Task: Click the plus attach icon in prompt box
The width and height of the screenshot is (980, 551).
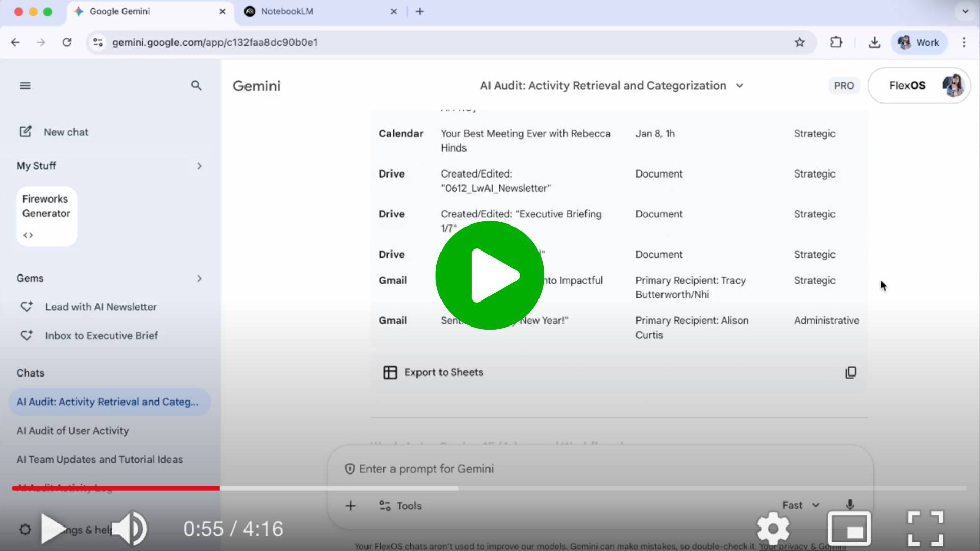Action: (350, 506)
